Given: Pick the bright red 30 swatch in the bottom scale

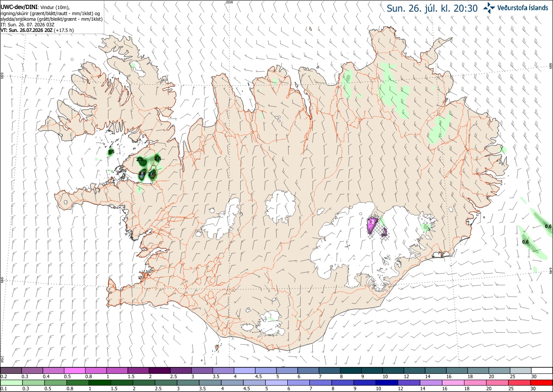Looking at the screenshot, I should (x=542, y=383).
